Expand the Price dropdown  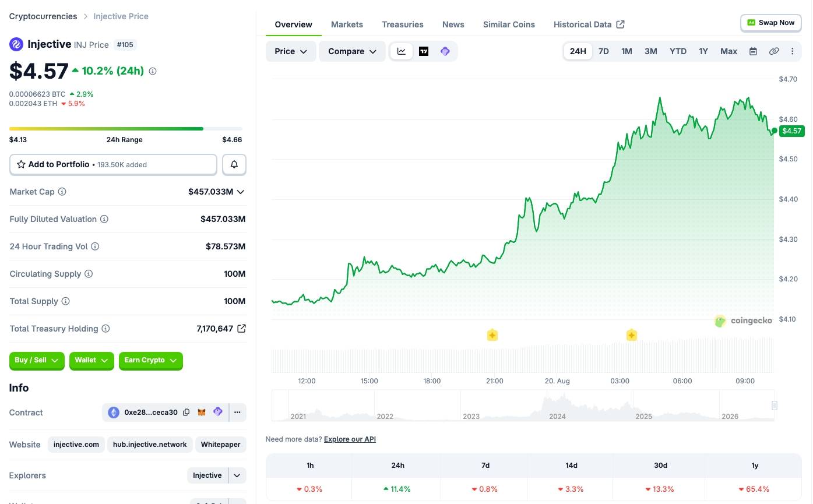(291, 51)
